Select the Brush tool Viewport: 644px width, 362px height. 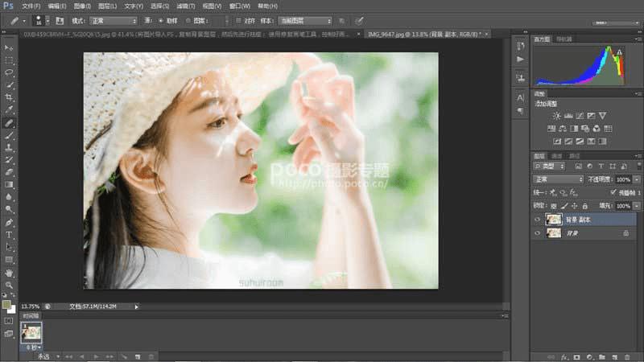(9, 135)
